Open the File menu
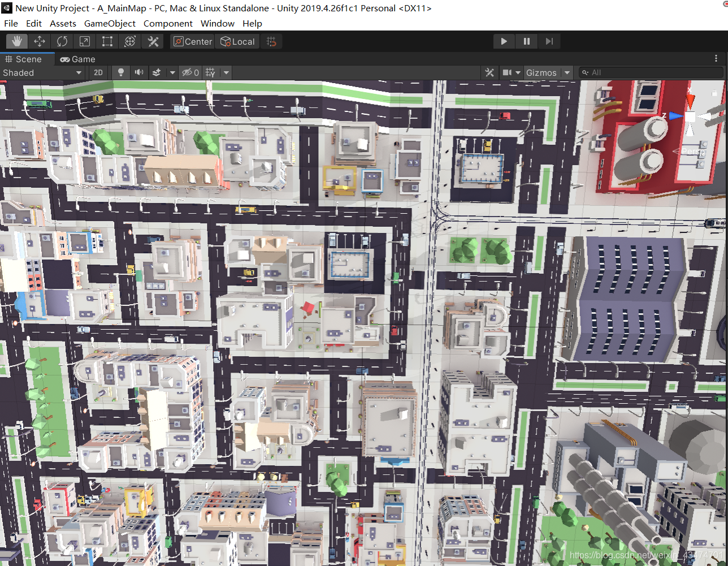The image size is (728, 566). tap(11, 23)
